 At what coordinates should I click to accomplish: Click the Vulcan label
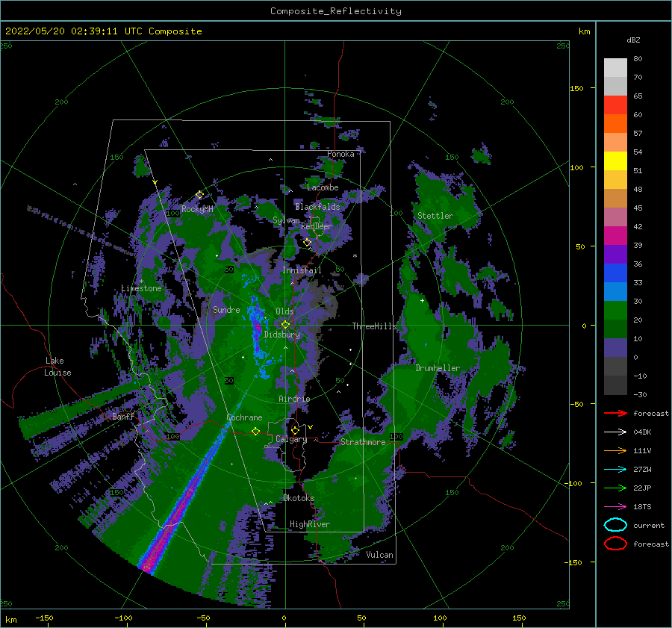tap(379, 555)
